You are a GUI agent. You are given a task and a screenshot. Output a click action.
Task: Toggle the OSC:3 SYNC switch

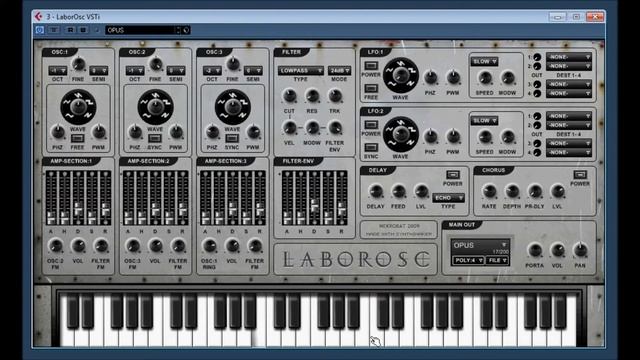pos(231,138)
